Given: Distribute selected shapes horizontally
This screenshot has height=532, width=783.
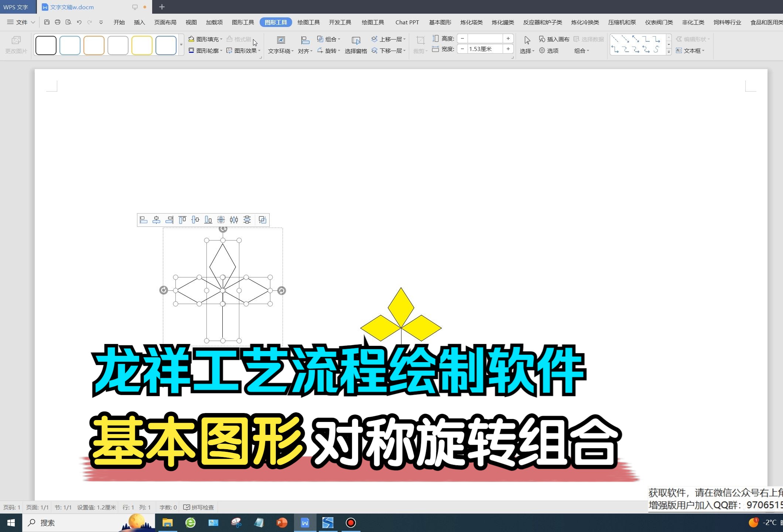Looking at the screenshot, I should coord(234,220).
